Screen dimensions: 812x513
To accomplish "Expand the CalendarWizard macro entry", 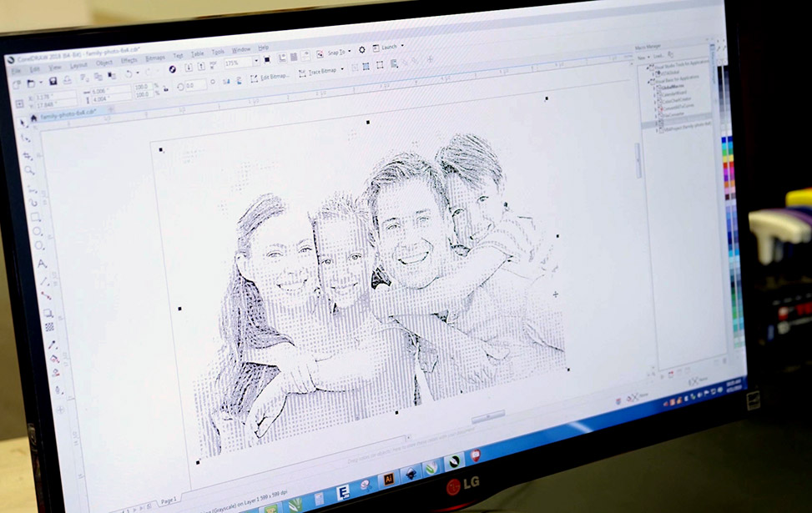I will coord(655,94).
